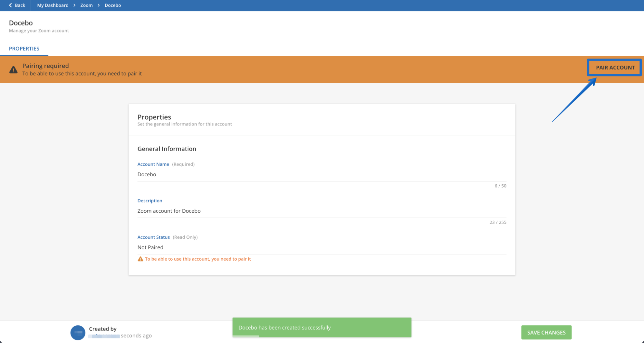
Task: Click the 'Created by' label in footer
Action: click(x=103, y=329)
